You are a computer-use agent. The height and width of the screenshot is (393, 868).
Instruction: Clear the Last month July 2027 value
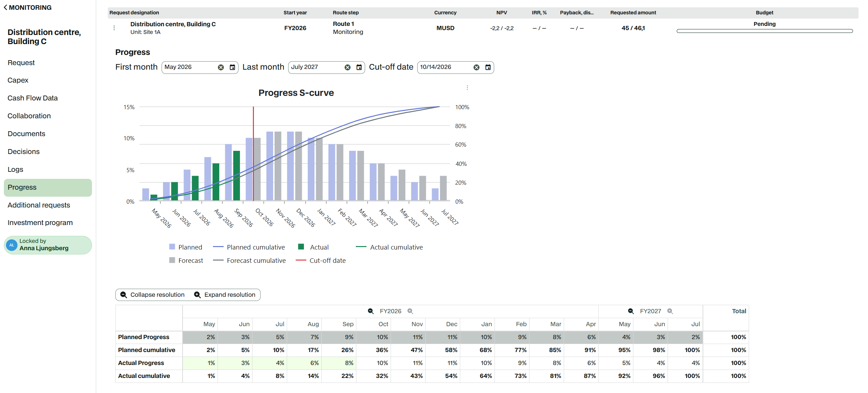click(347, 67)
